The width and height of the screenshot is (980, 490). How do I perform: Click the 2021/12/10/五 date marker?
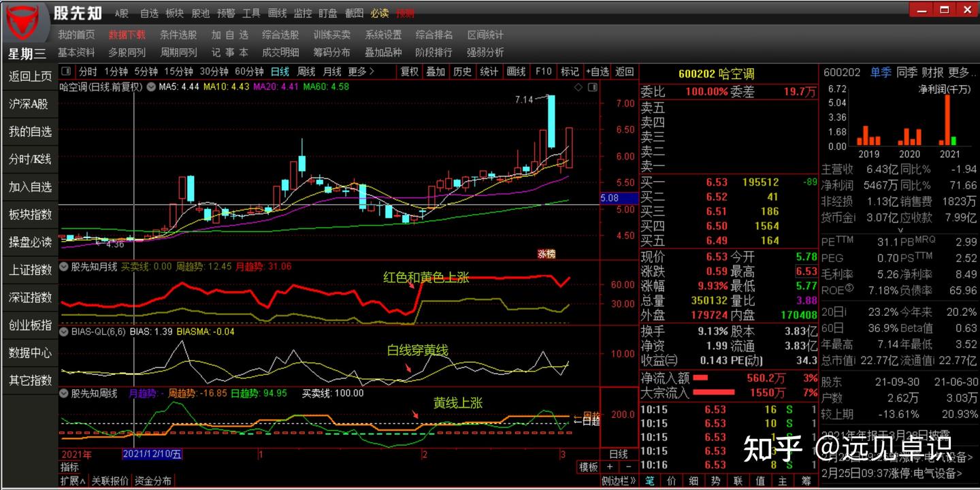pyautogui.click(x=152, y=454)
